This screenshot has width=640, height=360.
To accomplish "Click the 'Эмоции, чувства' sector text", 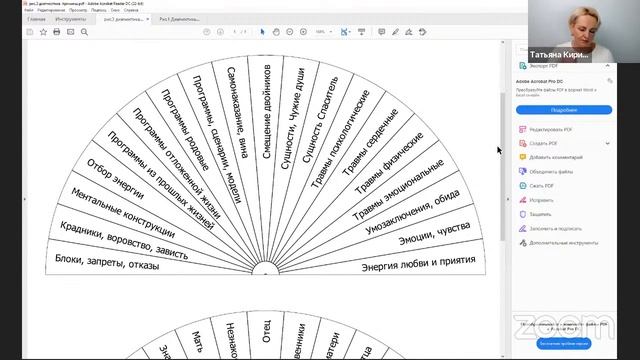I will click(x=434, y=233).
